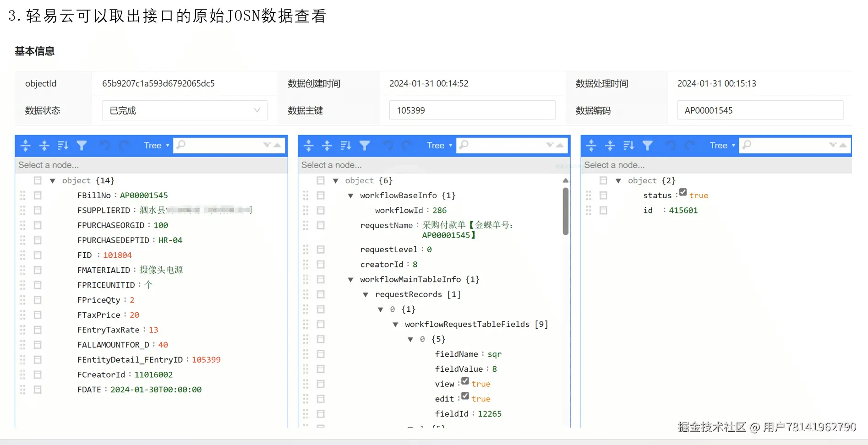The width and height of the screenshot is (868, 445).
Task: Open the sort tool in the right JSON panel
Action: 629,146
